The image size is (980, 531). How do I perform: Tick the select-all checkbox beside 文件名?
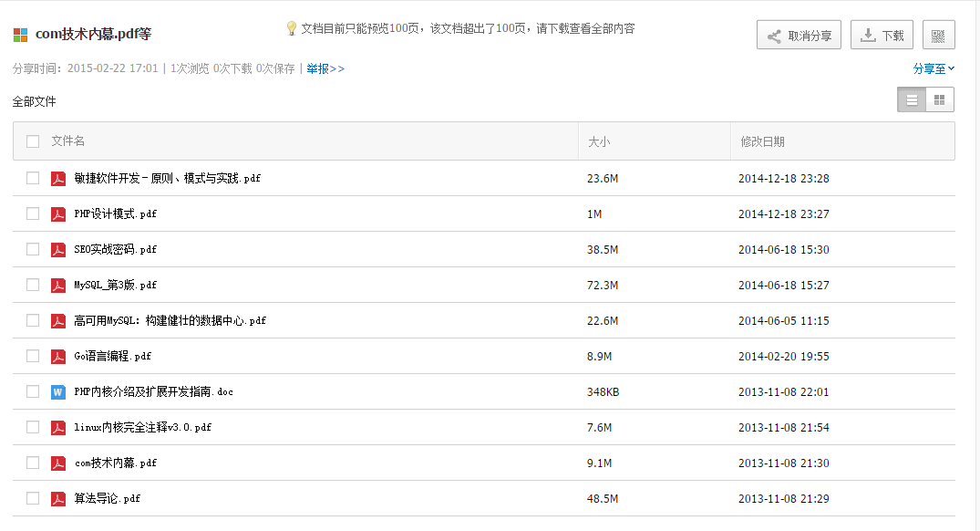(x=33, y=141)
